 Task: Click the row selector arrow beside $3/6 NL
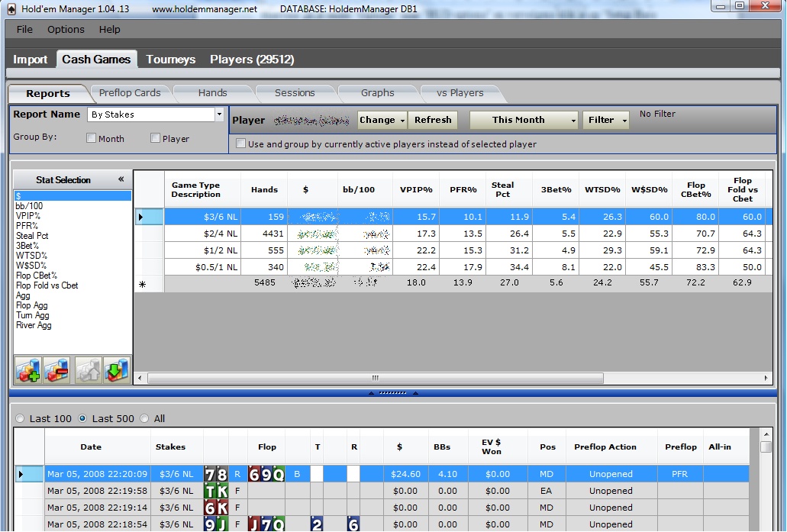pyautogui.click(x=140, y=217)
